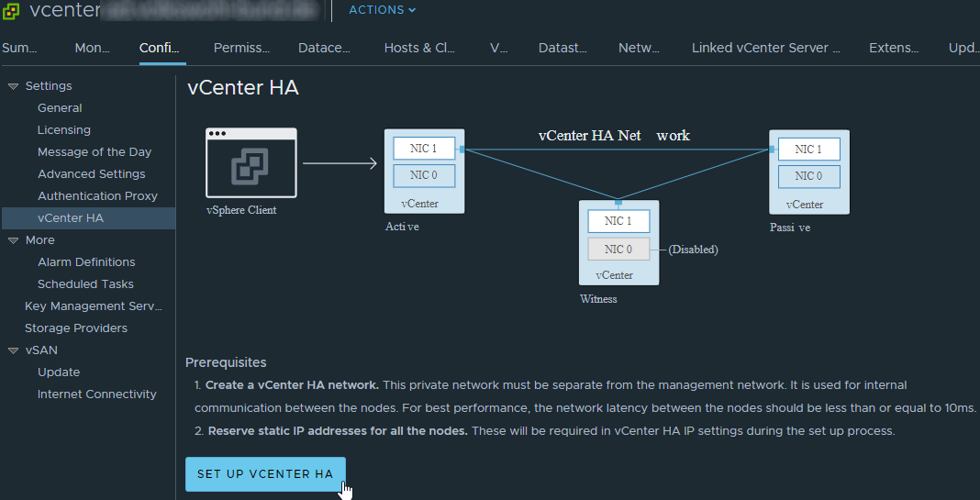Open the Networks tab

click(639, 48)
